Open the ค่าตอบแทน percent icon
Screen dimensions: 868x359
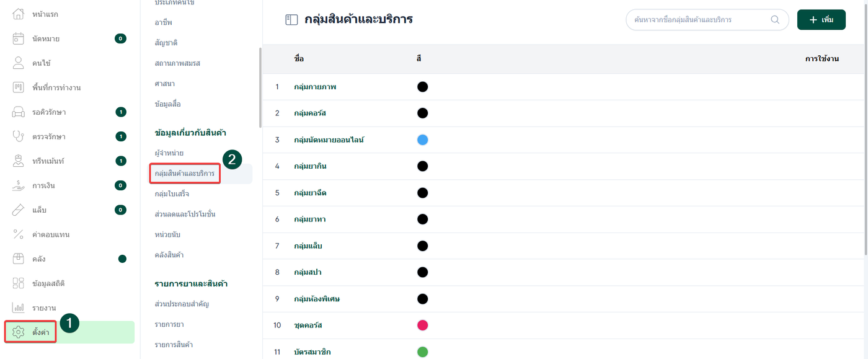click(19, 234)
